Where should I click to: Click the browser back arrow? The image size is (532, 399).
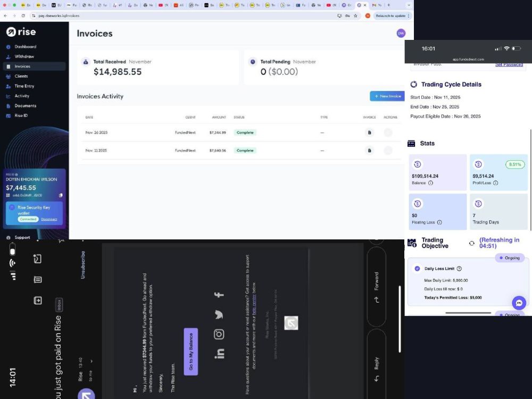click(5, 15)
